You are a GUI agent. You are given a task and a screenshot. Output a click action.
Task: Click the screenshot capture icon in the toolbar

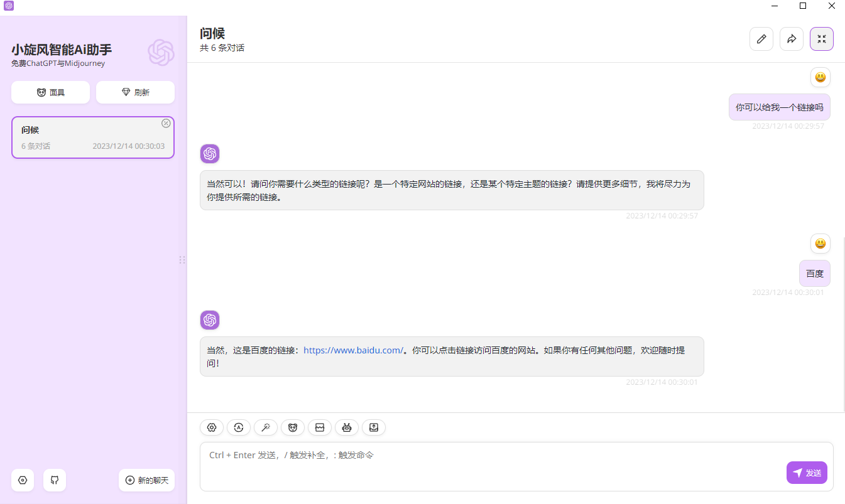pyautogui.click(x=320, y=427)
